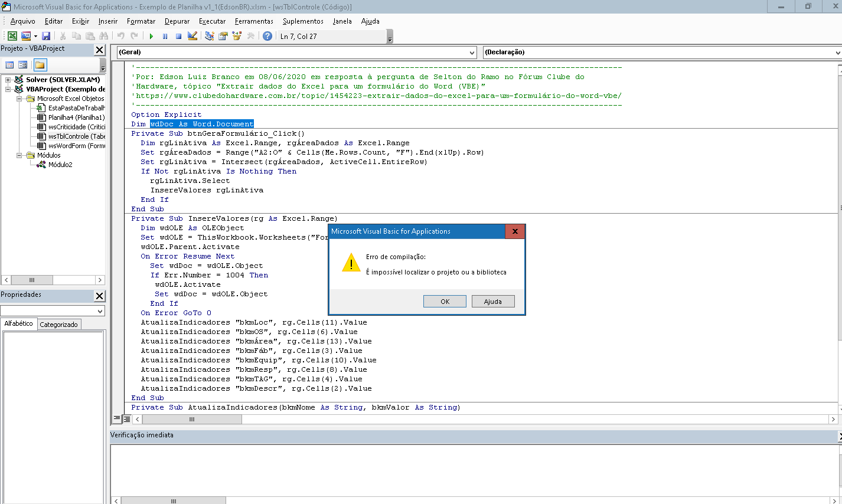Open the Project Explorer toolbar icon
The height and width of the screenshot is (504, 842).
[209, 36]
